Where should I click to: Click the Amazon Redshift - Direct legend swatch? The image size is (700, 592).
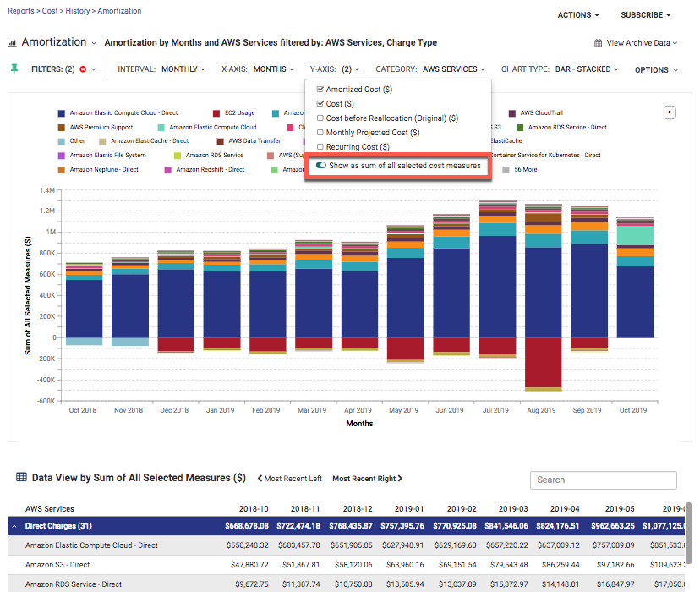(x=168, y=170)
